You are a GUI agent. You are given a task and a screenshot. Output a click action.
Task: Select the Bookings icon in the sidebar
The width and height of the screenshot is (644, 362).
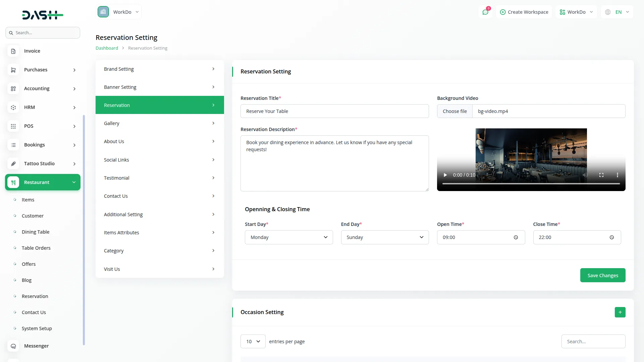pos(13,145)
